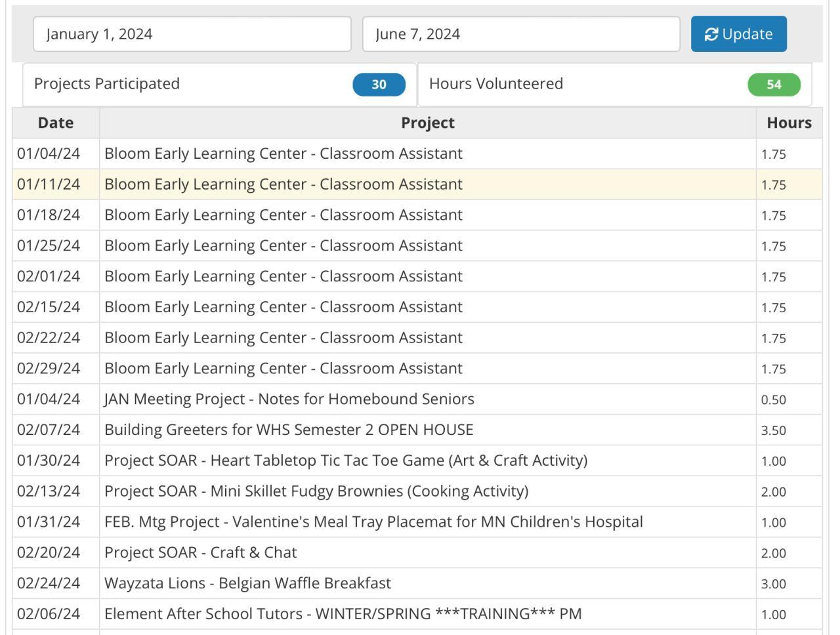Viewport: 840px width, 635px height.
Task: Click the refresh icon in Update button
Action: click(x=711, y=34)
